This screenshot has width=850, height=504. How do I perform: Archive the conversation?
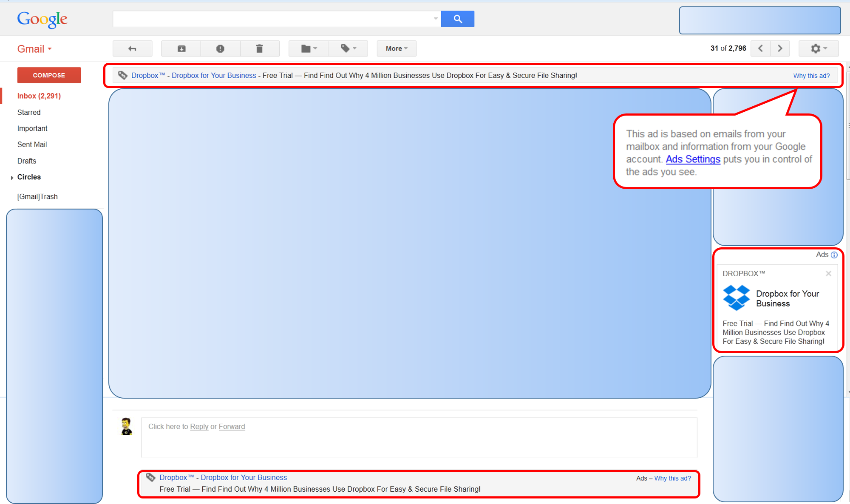point(181,48)
